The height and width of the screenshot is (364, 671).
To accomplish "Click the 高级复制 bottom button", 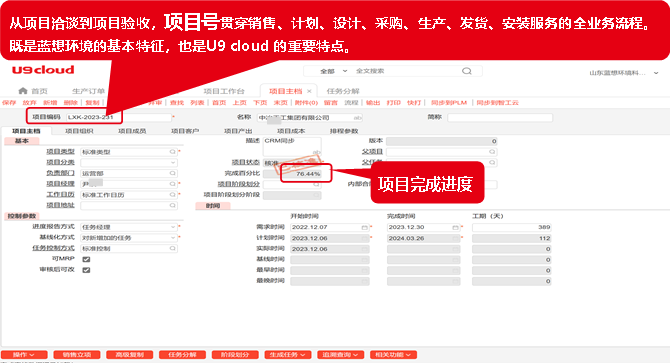I will point(130,355).
